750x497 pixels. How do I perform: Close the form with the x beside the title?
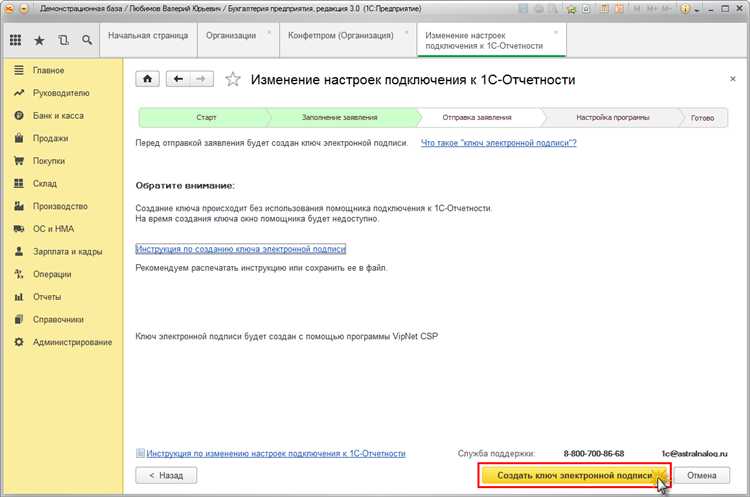732,79
